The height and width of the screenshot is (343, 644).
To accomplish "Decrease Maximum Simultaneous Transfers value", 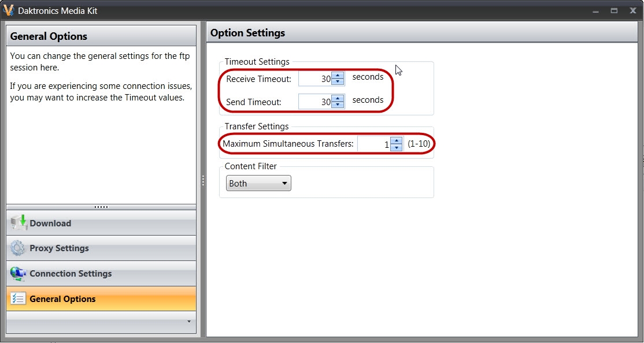I will [396, 148].
